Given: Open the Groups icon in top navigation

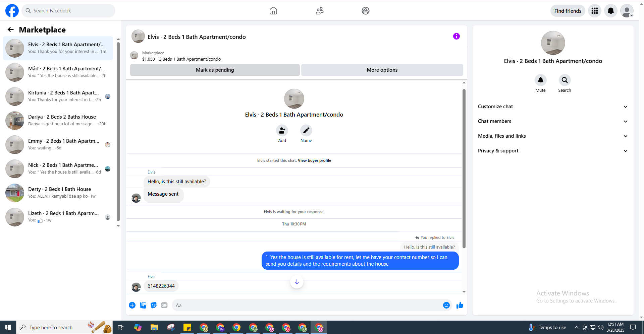Looking at the screenshot, I should point(366,11).
